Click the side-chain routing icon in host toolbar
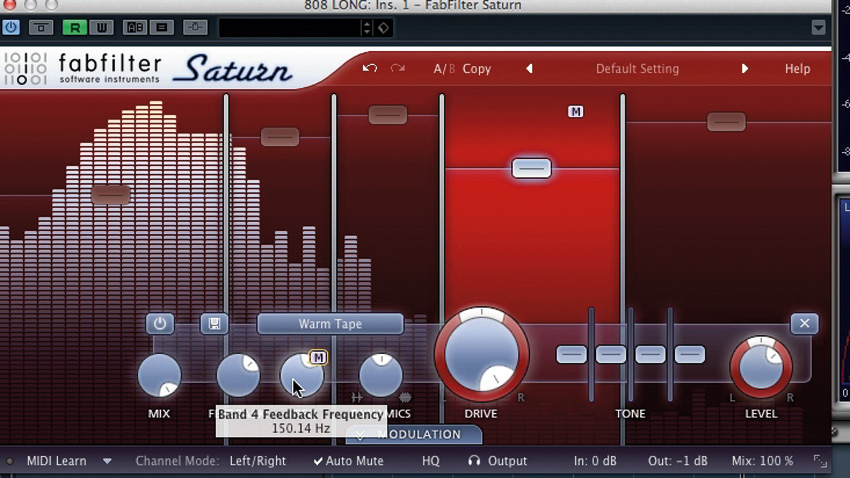This screenshot has width=850, height=478. 195,27
